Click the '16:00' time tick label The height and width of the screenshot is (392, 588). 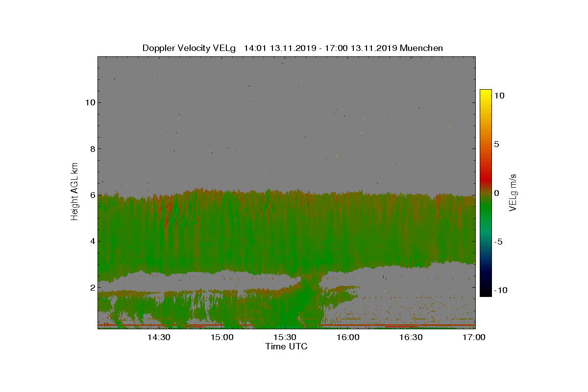pos(348,337)
